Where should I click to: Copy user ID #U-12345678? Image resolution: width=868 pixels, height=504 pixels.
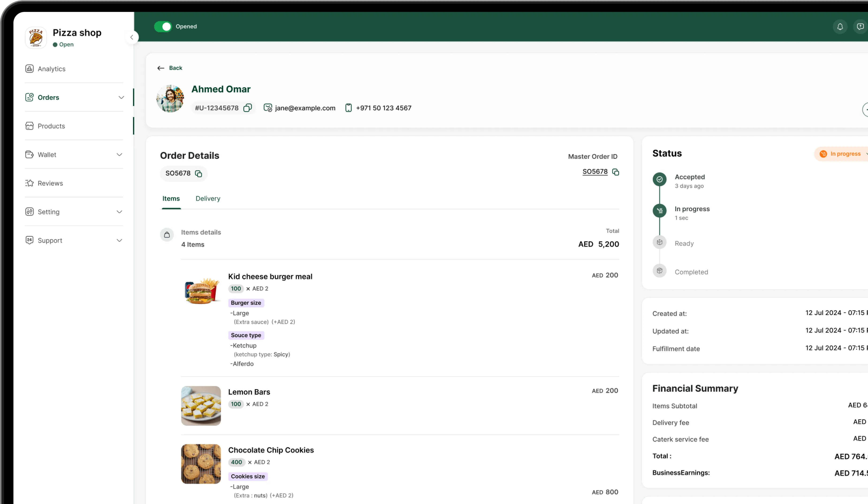click(x=247, y=108)
